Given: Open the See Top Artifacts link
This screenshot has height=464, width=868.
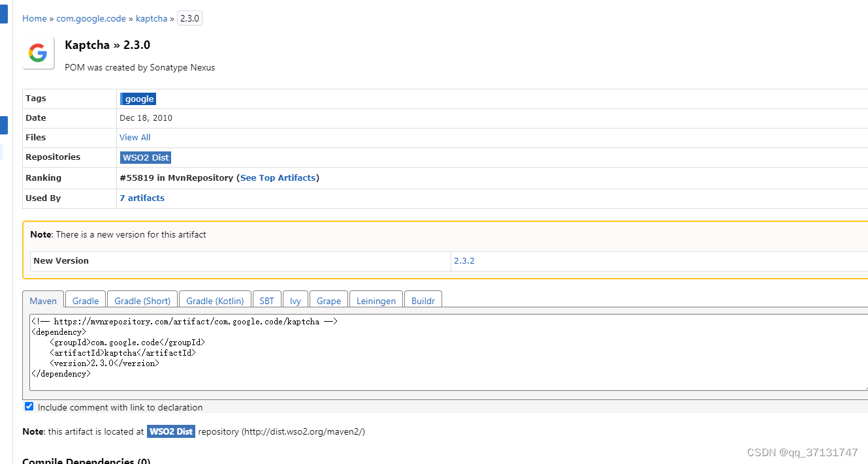Looking at the screenshot, I should pos(278,178).
